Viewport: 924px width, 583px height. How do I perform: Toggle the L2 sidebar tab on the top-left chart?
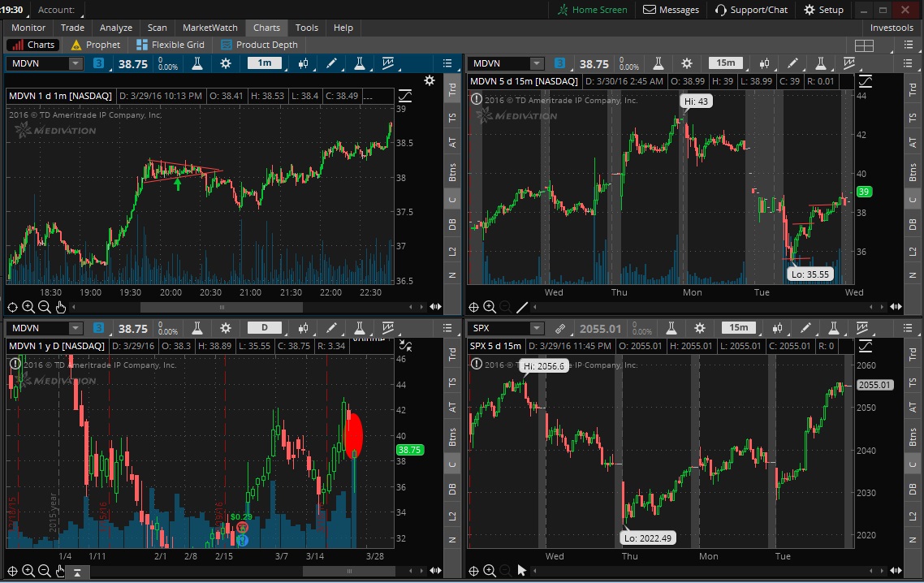coord(452,251)
